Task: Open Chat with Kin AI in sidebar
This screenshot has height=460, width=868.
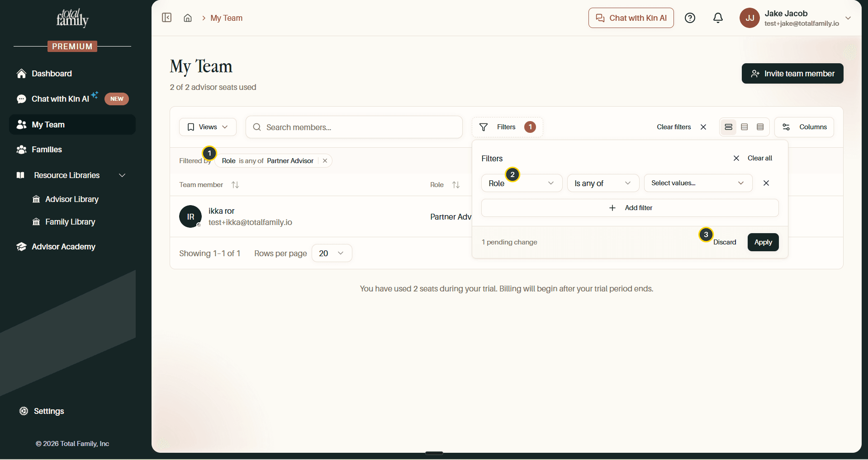Action: [x=72, y=99]
